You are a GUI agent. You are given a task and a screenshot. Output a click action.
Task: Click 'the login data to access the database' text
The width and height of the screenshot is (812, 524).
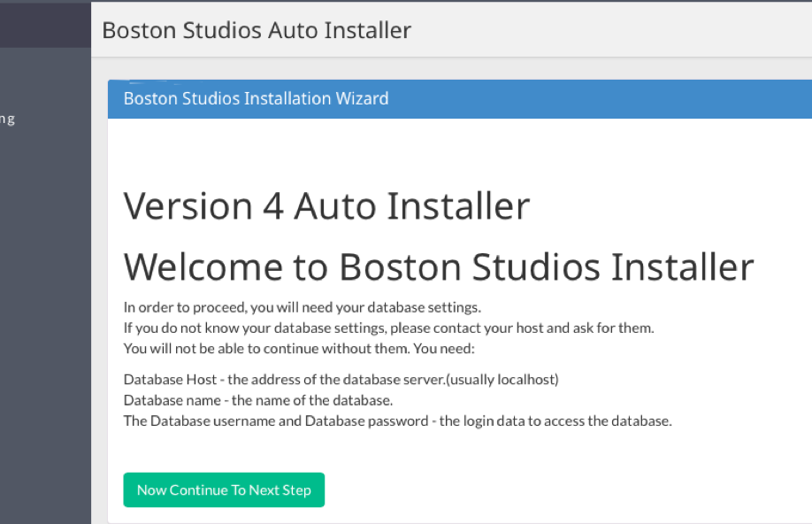point(555,420)
